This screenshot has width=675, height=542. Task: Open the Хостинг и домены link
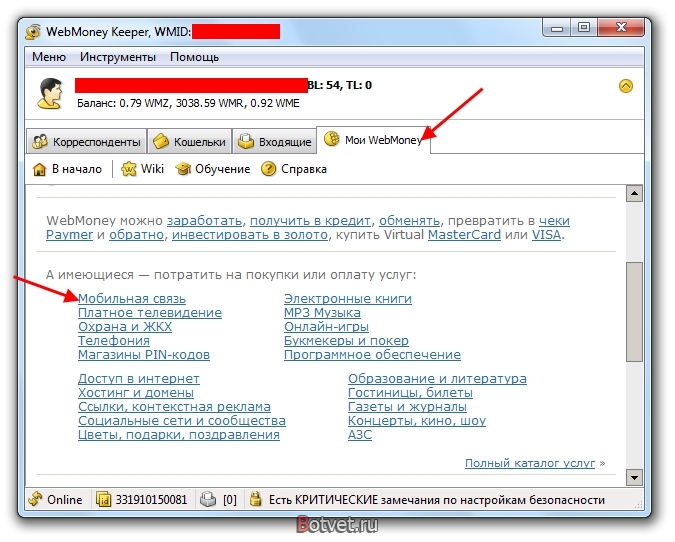136,393
